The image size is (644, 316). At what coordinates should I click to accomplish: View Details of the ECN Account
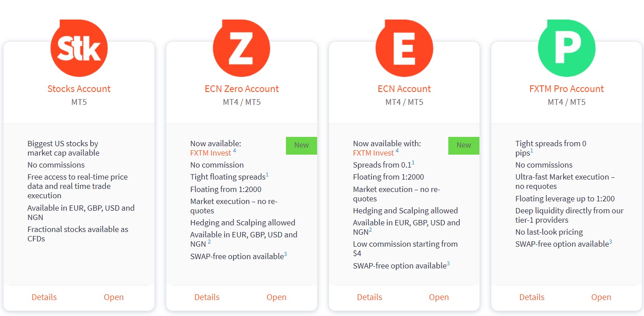[370, 297]
